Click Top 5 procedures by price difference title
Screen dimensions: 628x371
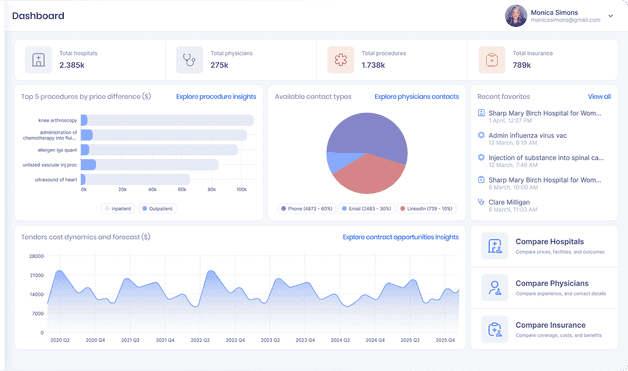[86, 97]
